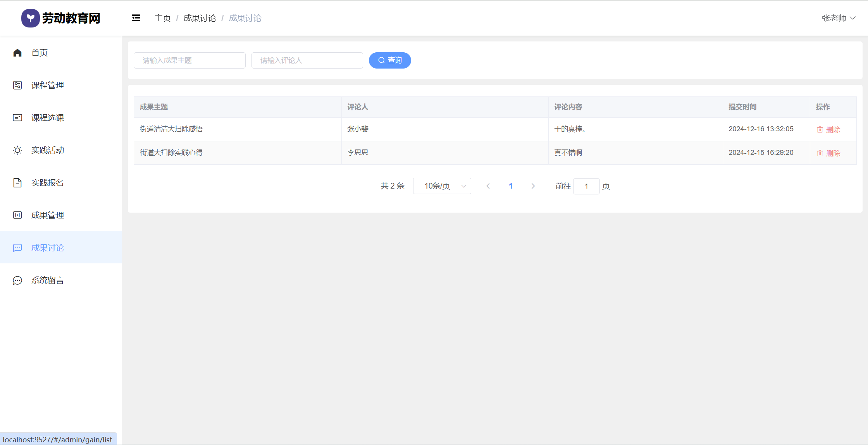The height and width of the screenshot is (445, 868).
Task: Click the 成果管理 sidebar icon
Action: click(17, 215)
